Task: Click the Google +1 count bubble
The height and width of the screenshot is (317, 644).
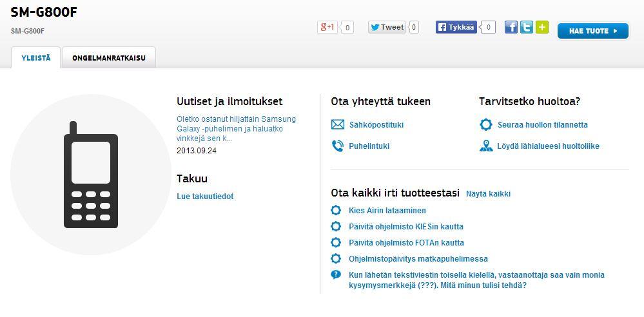Action: coord(347,28)
